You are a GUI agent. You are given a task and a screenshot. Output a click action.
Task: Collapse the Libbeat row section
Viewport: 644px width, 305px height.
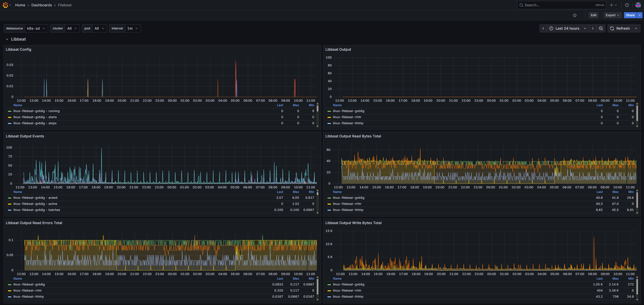[x=7, y=39]
